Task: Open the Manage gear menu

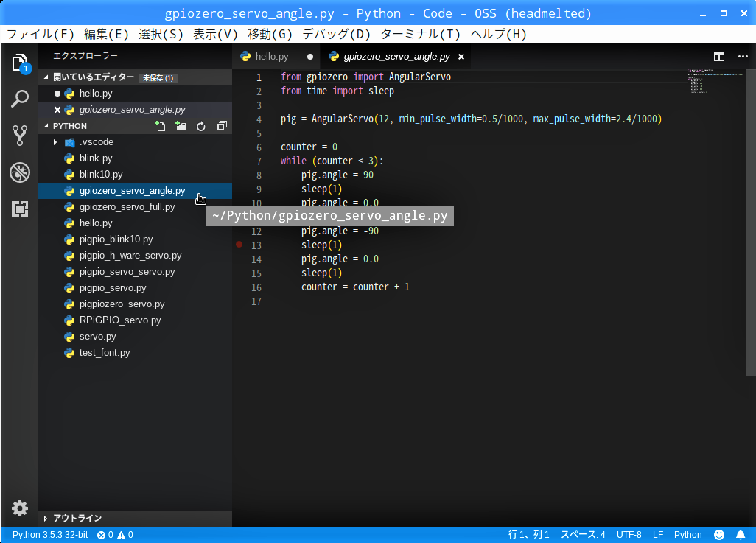Action: tap(20, 508)
